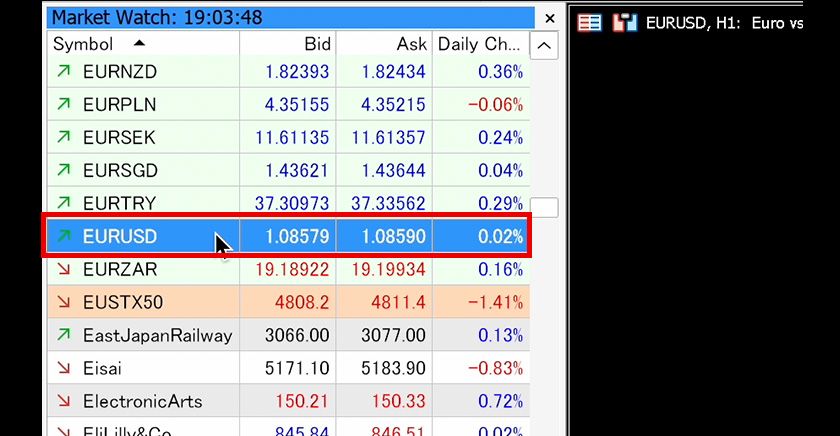Click the EURTRY ask 37.33562
Viewport: 840px width, 436px height.
coord(388,203)
